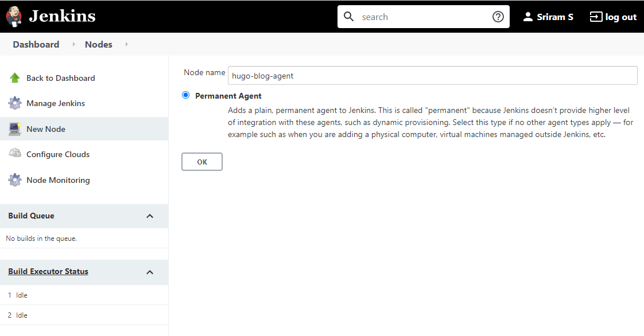The image size is (644, 336).
Task: Click OK to create the node
Action: (202, 162)
